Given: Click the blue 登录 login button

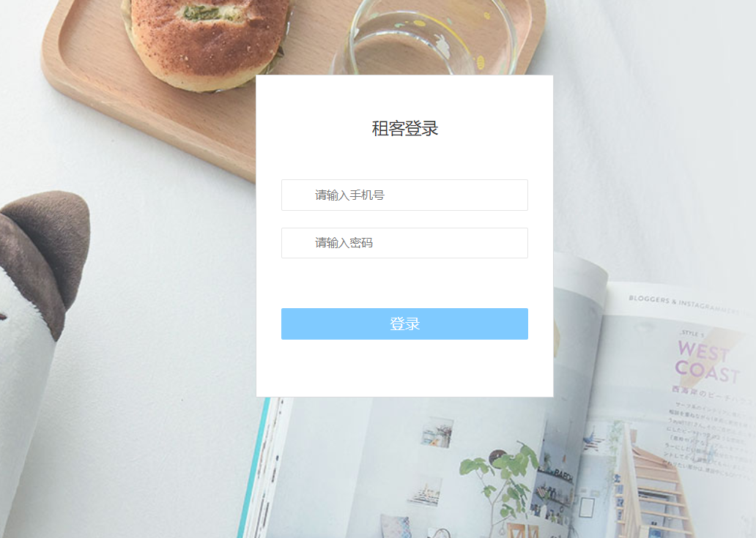Looking at the screenshot, I should pos(404,324).
